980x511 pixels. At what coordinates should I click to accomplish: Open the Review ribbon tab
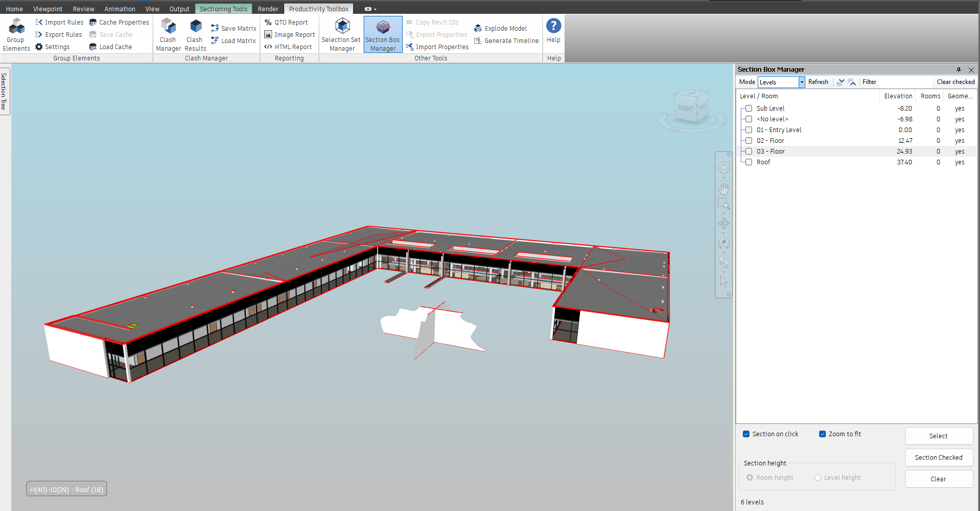click(x=84, y=9)
